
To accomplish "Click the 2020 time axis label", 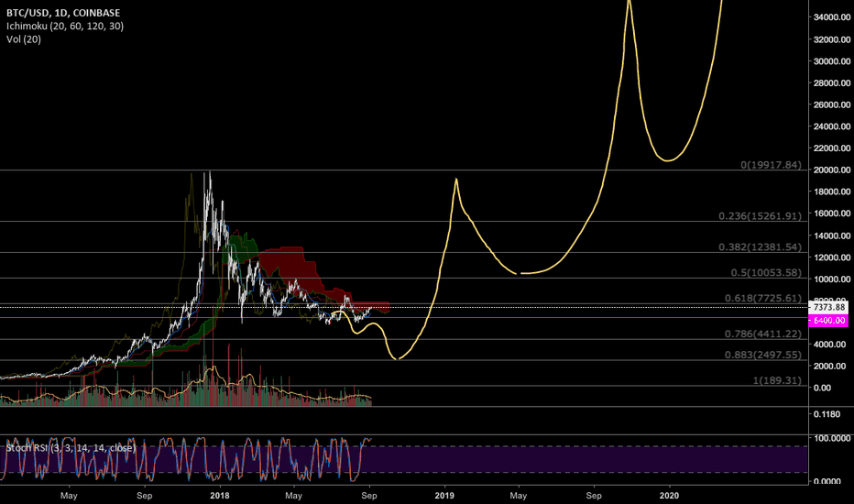I will click(x=669, y=495).
